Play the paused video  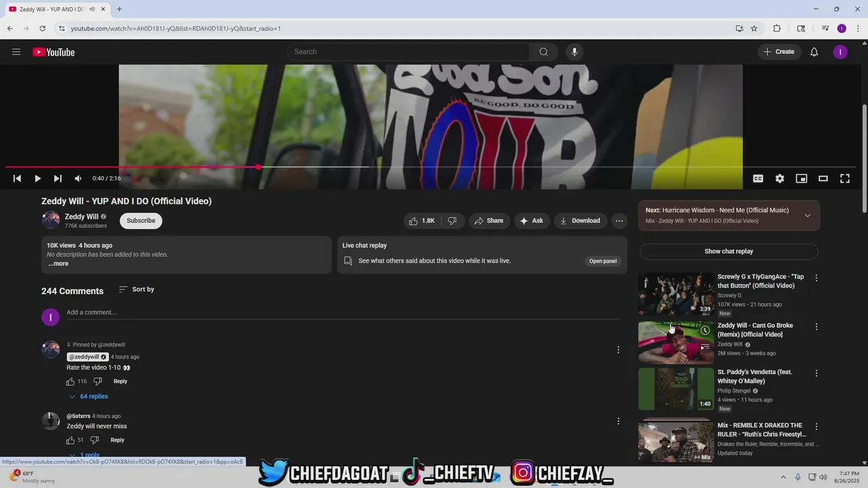[37, 178]
